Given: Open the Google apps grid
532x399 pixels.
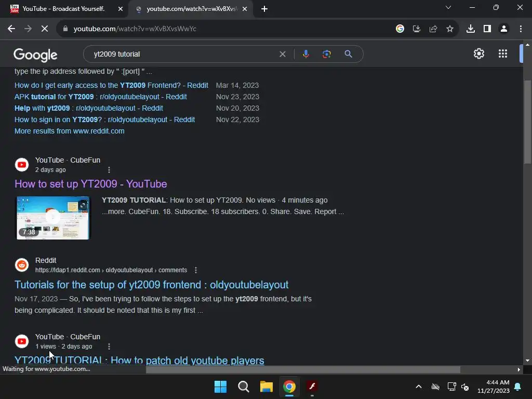Looking at the screenshot, I should [503, 54].
